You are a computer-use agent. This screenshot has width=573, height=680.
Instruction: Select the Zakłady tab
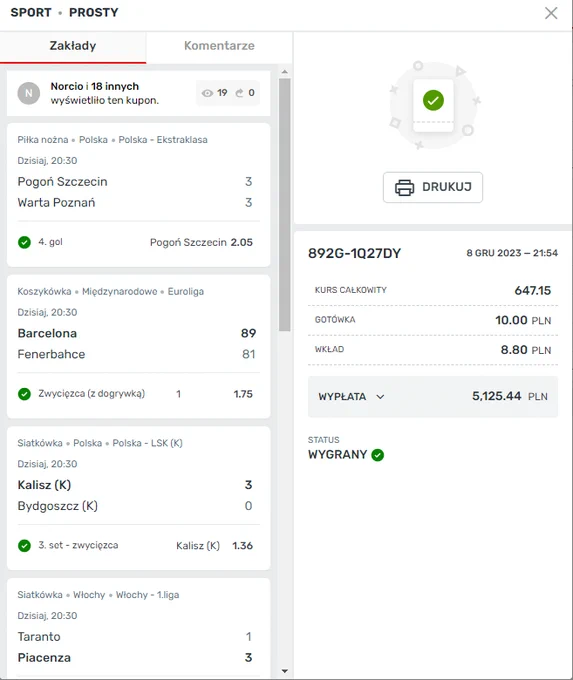pyautogui.click(x=73, y=46)
